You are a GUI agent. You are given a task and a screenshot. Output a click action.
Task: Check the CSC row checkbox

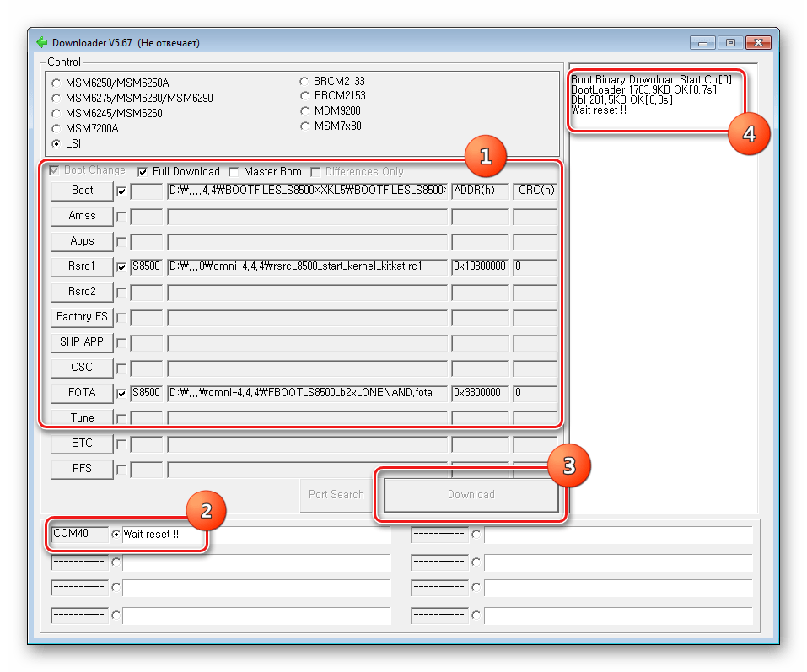[x=121, y=368]
